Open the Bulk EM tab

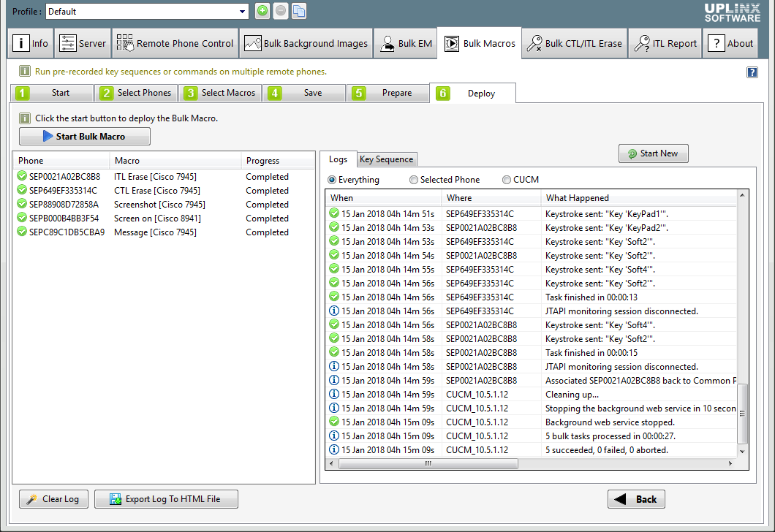pos(405,43)
